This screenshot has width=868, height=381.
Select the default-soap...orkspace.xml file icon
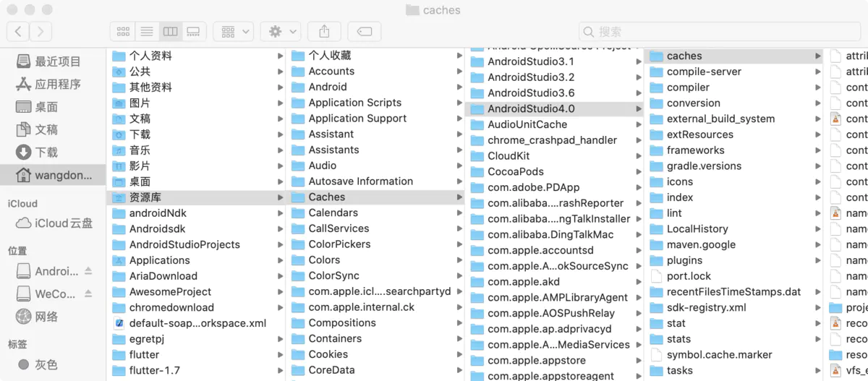click(119, 323)
